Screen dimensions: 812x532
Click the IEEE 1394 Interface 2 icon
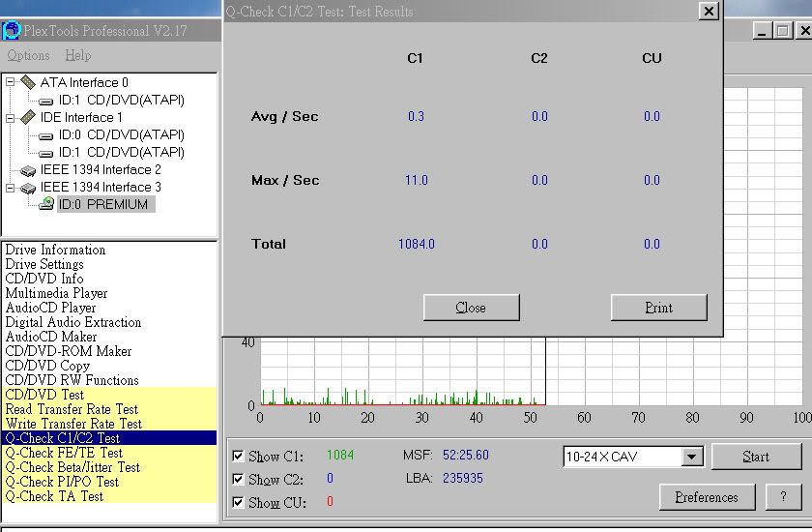[28, 170]
